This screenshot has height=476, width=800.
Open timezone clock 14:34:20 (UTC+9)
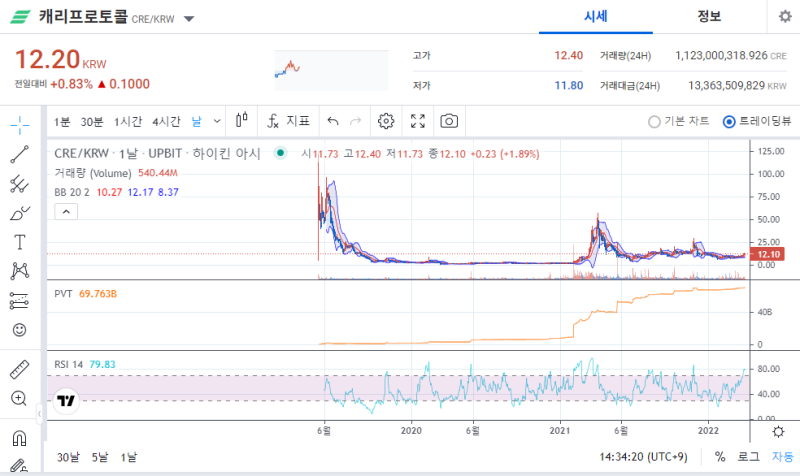643,456
